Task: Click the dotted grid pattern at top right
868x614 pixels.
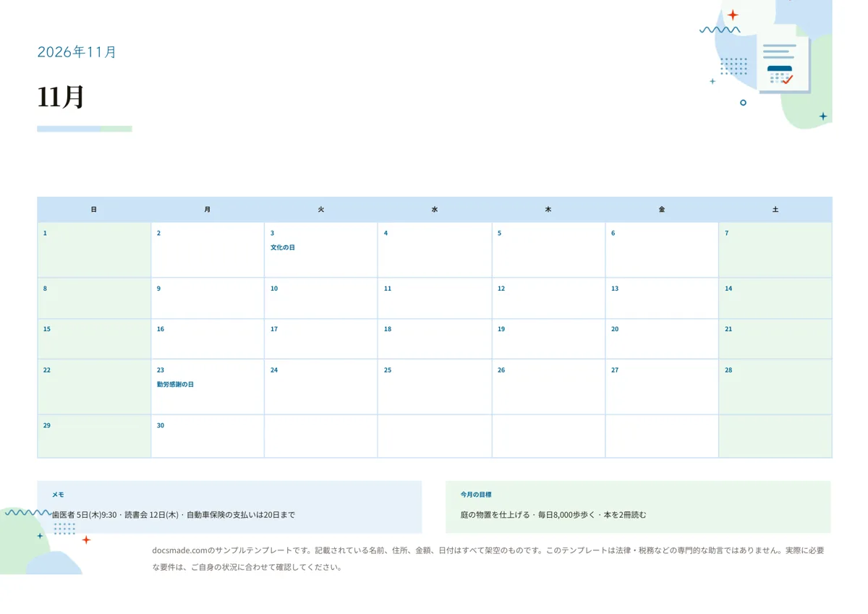Action: tap(734, 67)
